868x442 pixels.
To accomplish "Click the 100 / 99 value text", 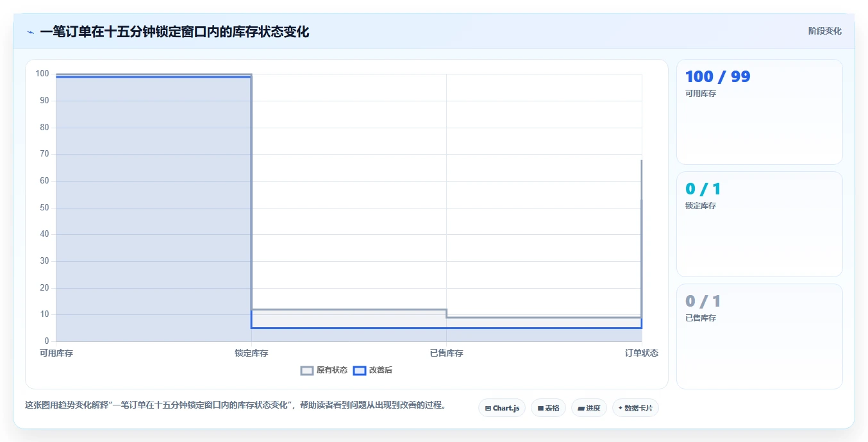I will (x=717, y=76).
